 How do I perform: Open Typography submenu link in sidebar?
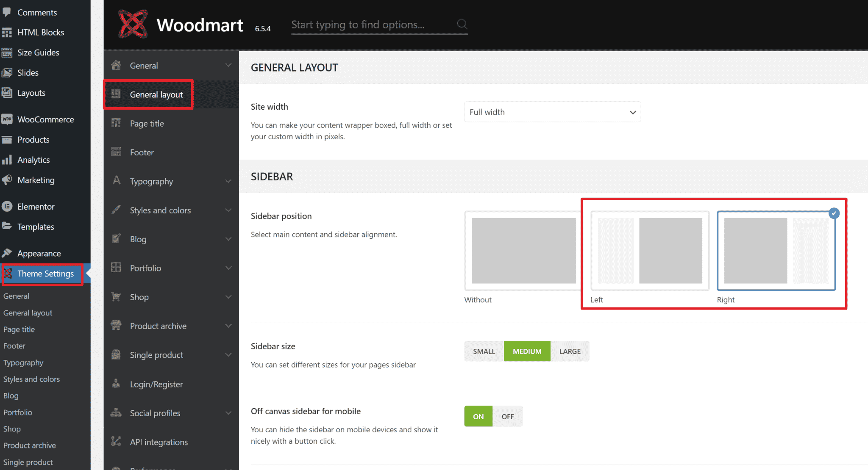[23, 362]
